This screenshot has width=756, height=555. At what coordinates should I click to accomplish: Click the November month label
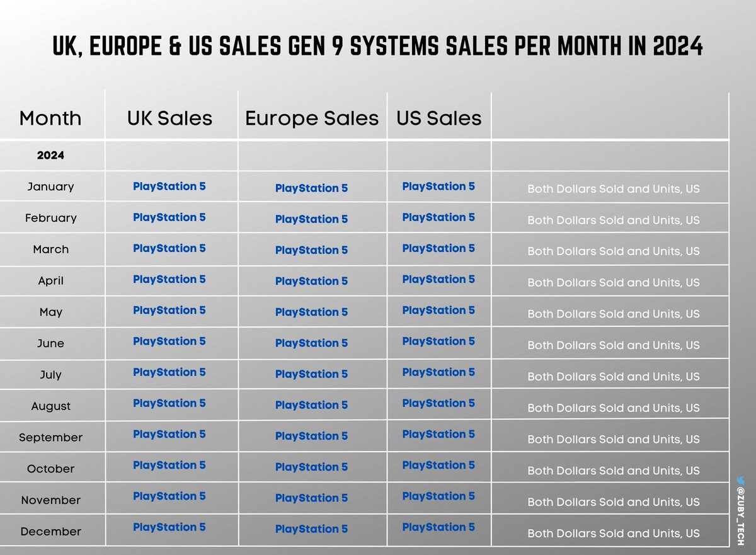click(x=50, y=500)
